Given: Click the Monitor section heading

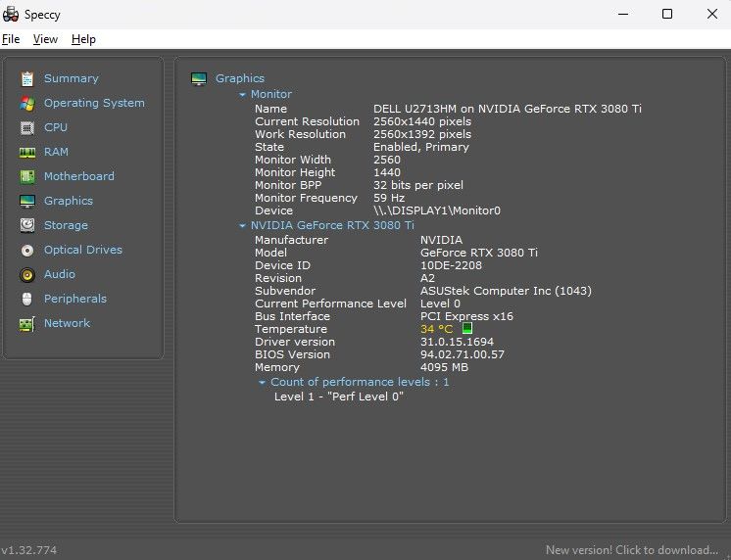Looking at the screenshot, I should click(271, 94).
